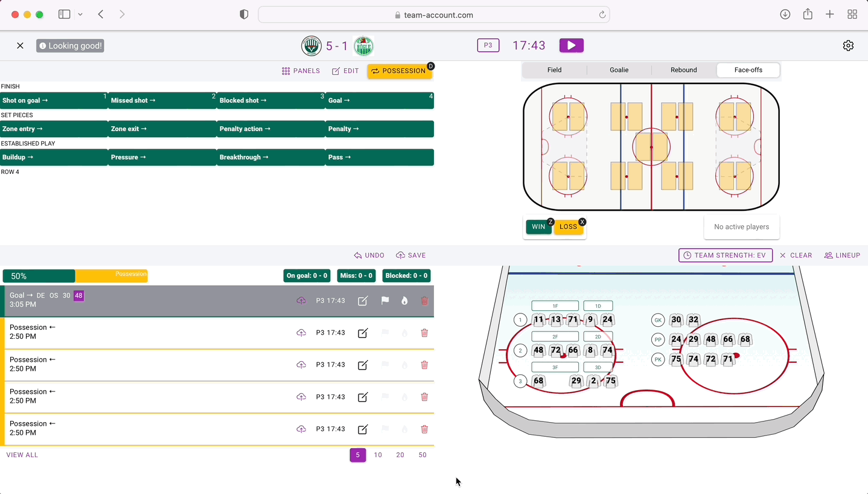Expand the Safari sidebar dropdown chevron

[x=80, y=14]
